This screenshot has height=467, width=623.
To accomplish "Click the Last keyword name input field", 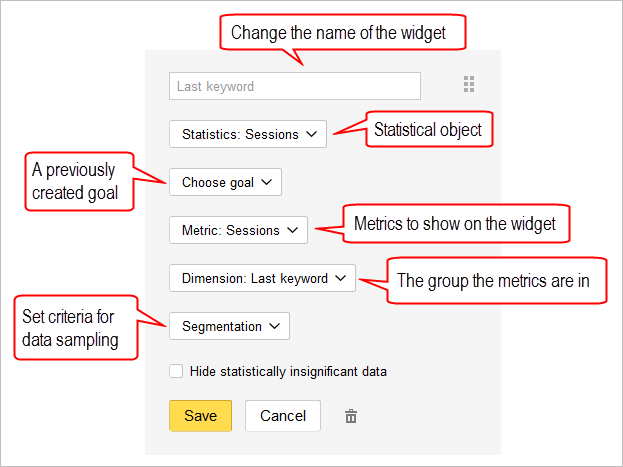I will tap(295, 86).
